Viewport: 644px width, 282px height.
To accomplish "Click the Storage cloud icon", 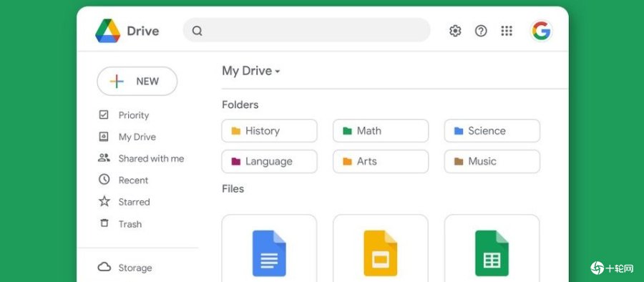I will point(104,267).
